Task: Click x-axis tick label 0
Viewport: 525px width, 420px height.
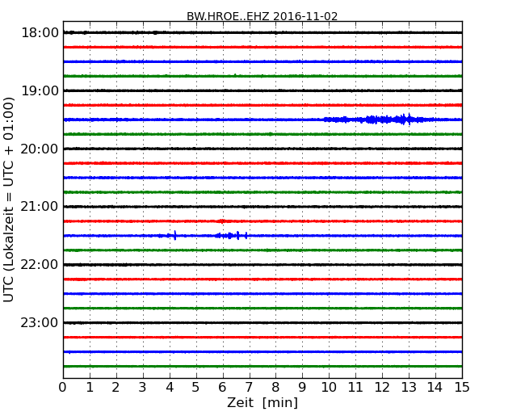Action: click(x=63, y=387)
